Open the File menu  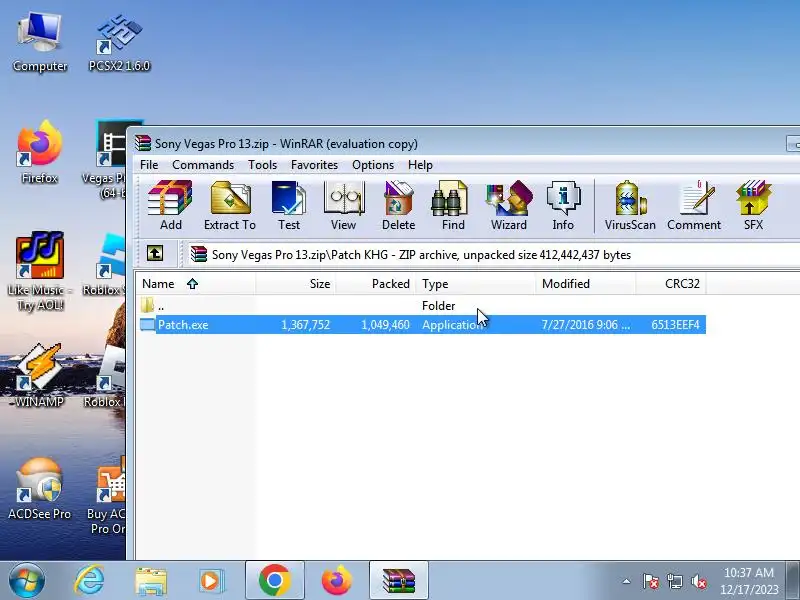pyautogui.click(x=149, y=165)
